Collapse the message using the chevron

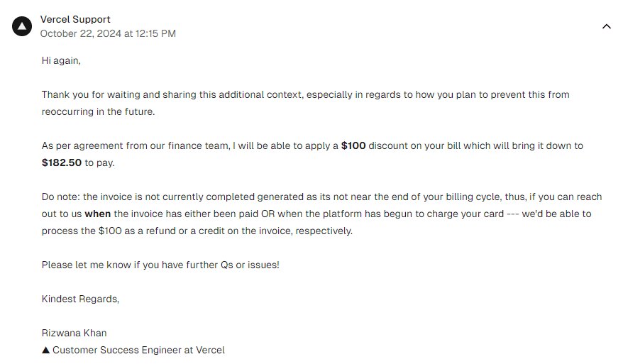[606, 26]
